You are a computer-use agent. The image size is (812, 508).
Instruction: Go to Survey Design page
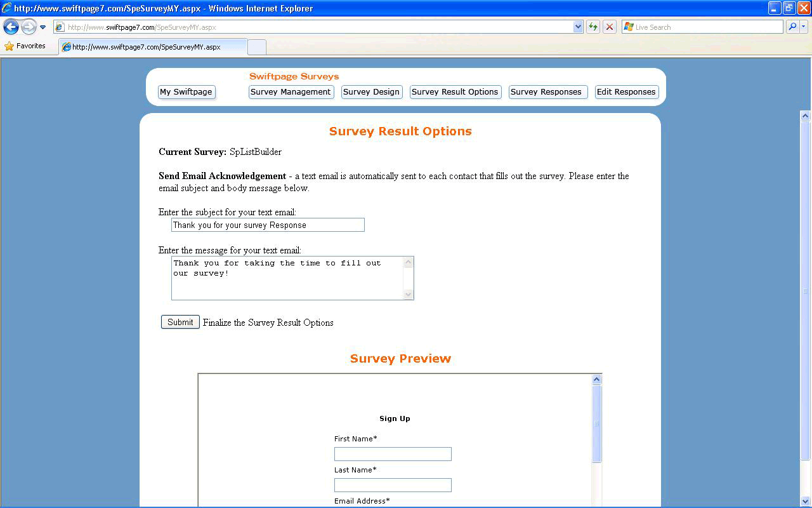[371, 92]
